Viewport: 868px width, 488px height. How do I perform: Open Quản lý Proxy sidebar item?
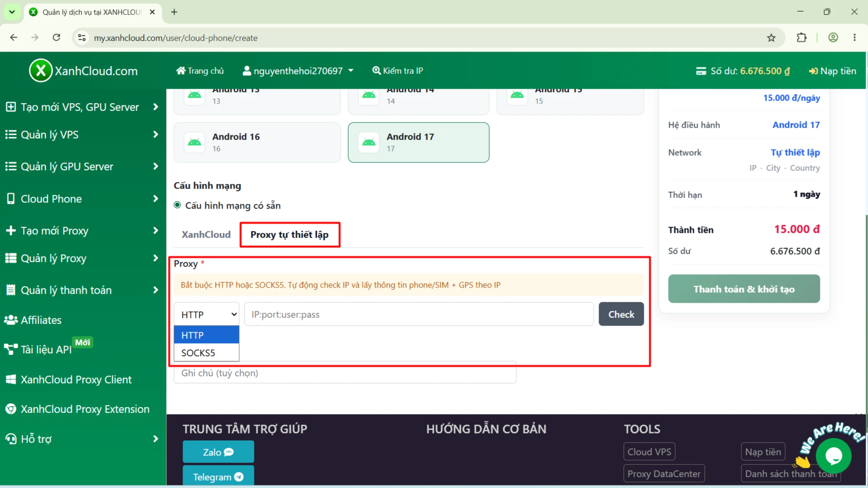click(82, 258)
